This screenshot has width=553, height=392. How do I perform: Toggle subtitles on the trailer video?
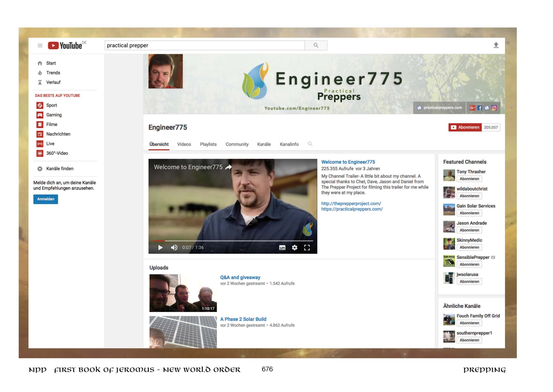click(282, 248)
